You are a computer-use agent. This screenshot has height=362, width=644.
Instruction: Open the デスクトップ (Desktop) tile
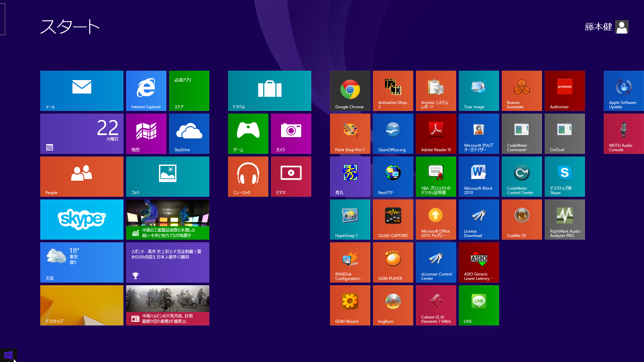82,305
